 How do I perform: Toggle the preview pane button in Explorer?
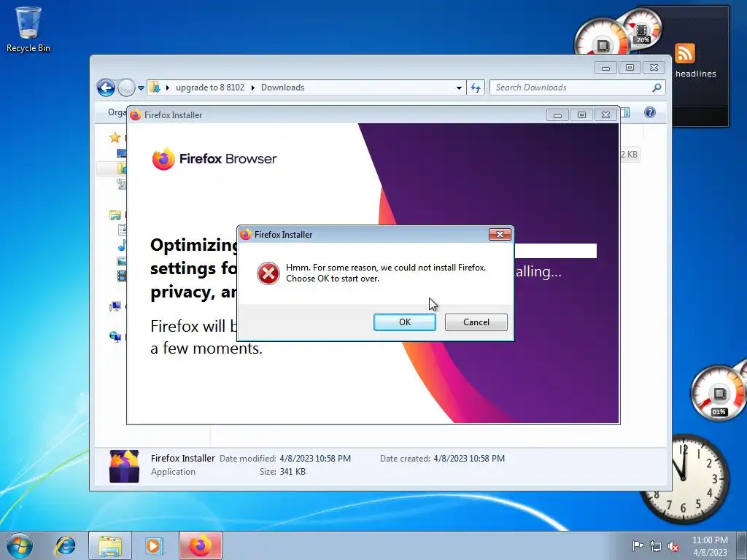click(x=625, y=112)
